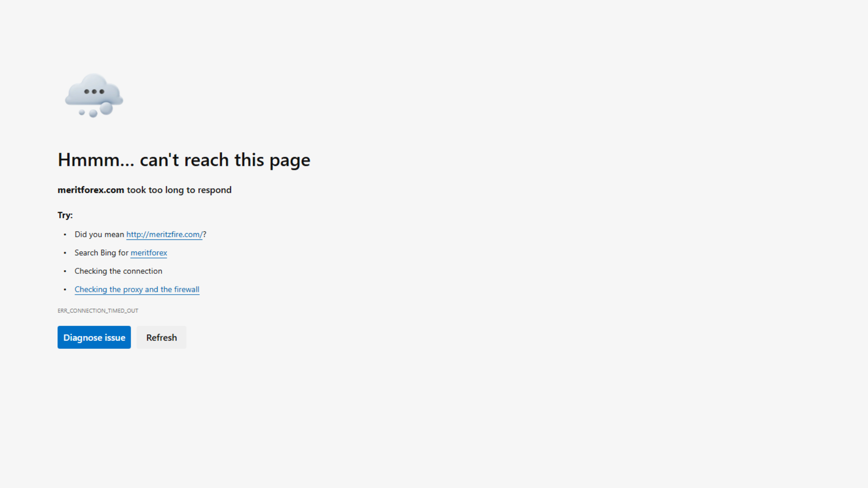
Task: Click the "took too long to respond" text
Action: pyautogui.click(x=179, y=190)
